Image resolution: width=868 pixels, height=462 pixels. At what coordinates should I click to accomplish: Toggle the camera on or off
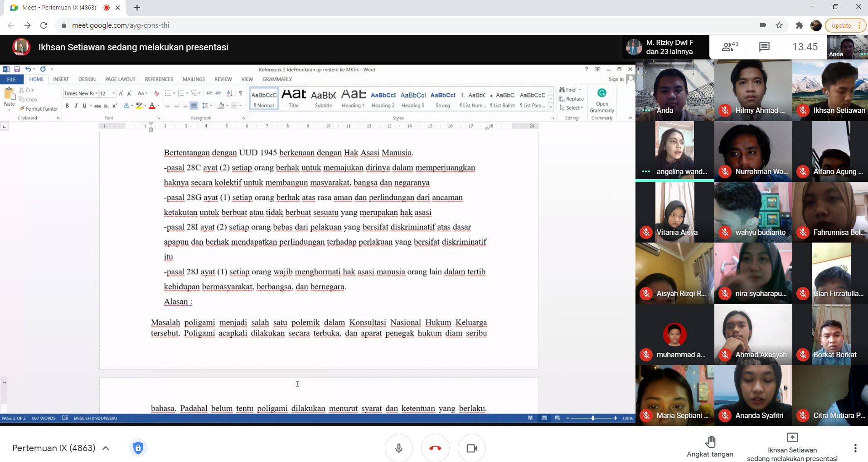click(x=472, y=448)
